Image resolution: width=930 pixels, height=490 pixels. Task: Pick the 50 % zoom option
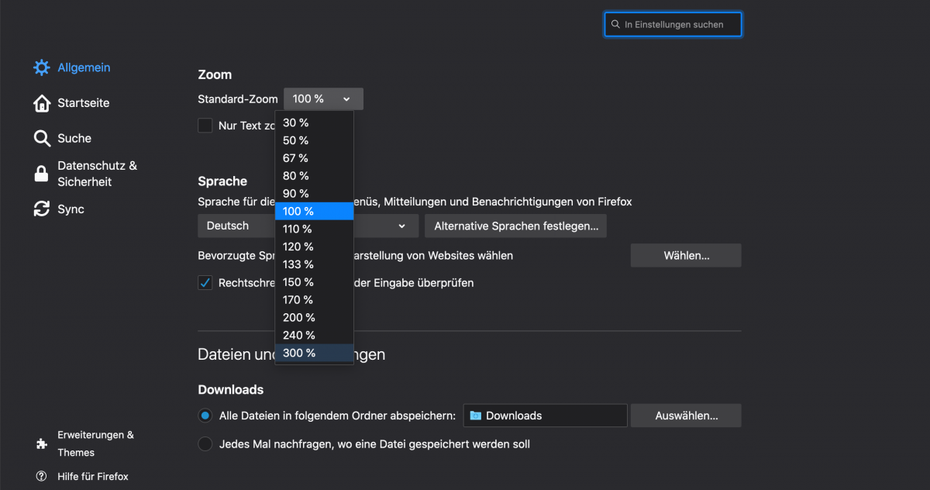point(313,141)
